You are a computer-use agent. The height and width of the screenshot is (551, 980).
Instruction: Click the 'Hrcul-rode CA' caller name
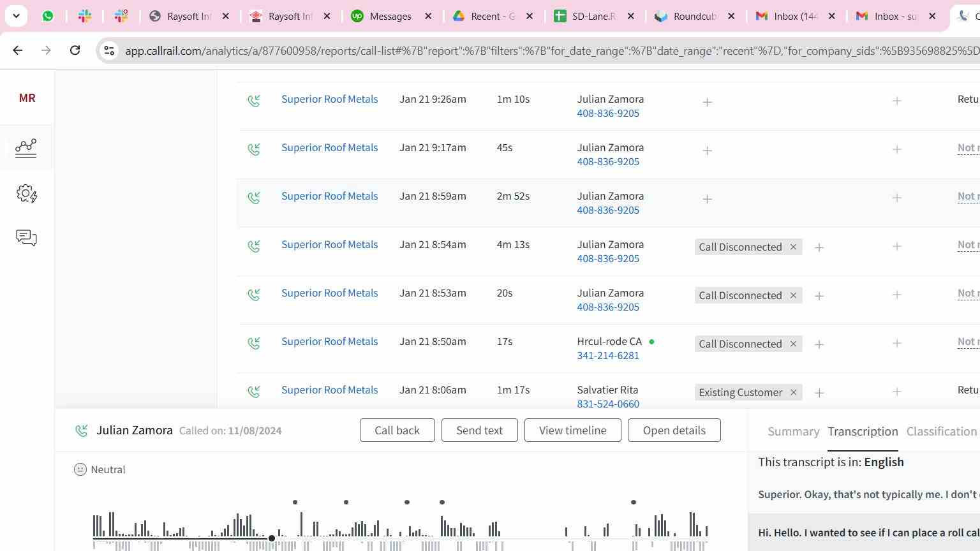609,341
